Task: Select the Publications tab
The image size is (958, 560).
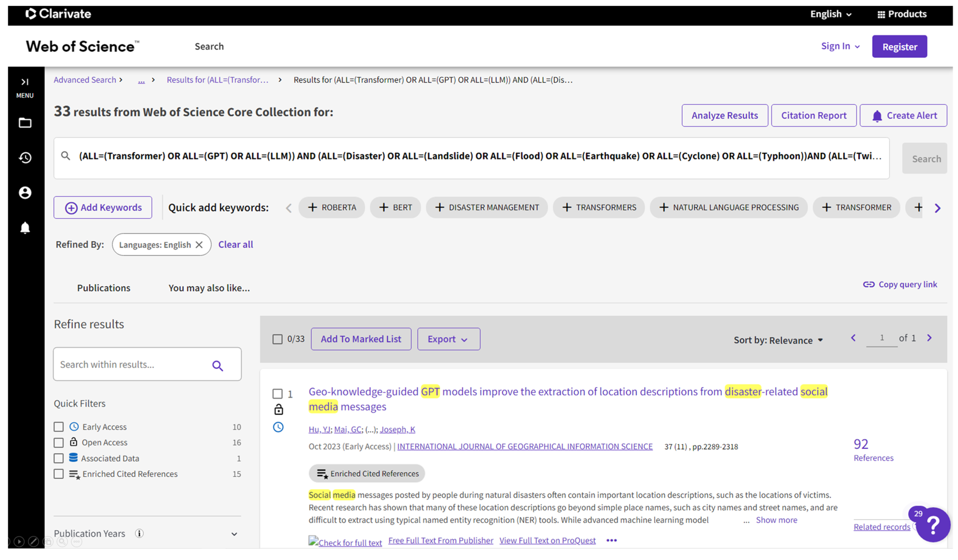Action: pyautogui.click(x=103, y=288)
